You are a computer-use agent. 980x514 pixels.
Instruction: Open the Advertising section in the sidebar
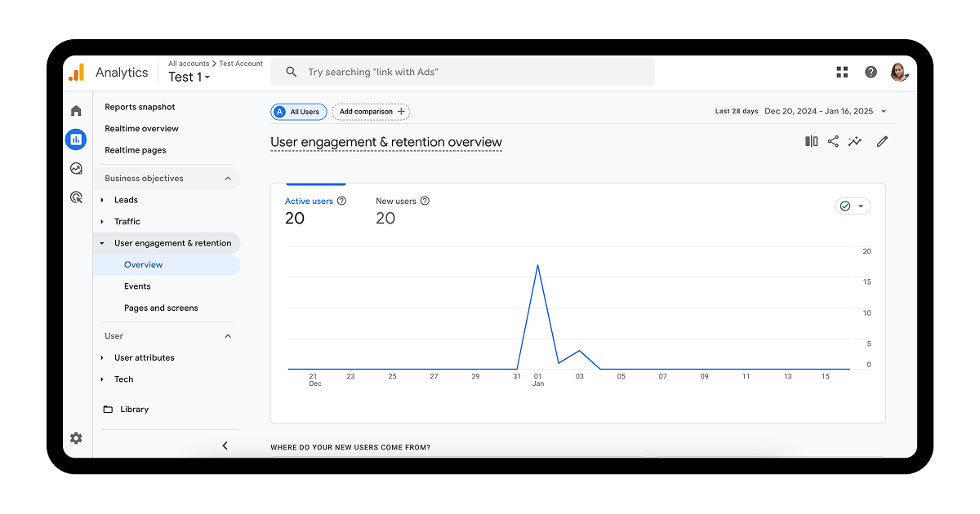(76, 197)
